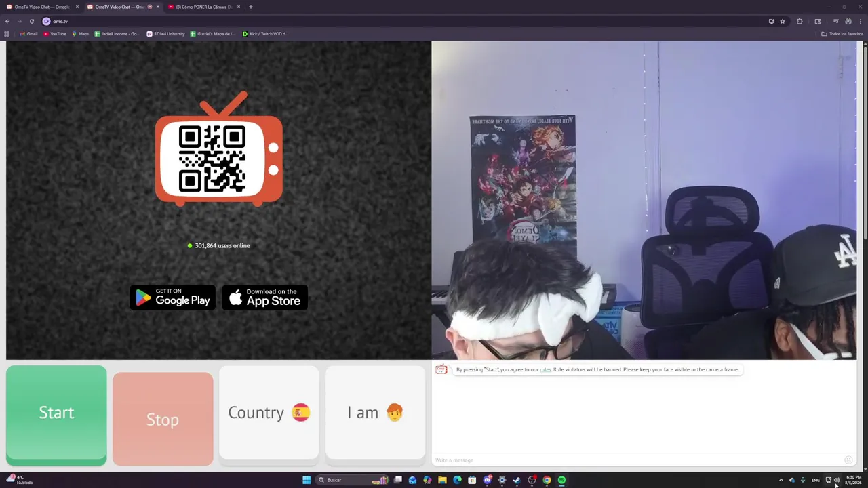Open the 'Todos los favoritos' folder
868x488 pixels.
842,33
